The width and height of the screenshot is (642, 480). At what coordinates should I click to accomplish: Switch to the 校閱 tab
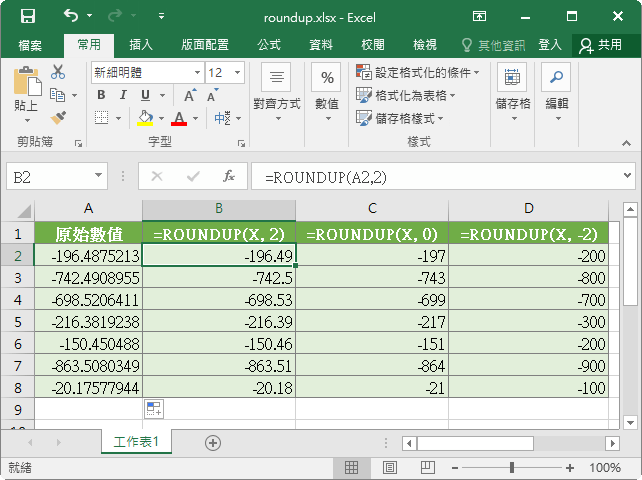373,45
